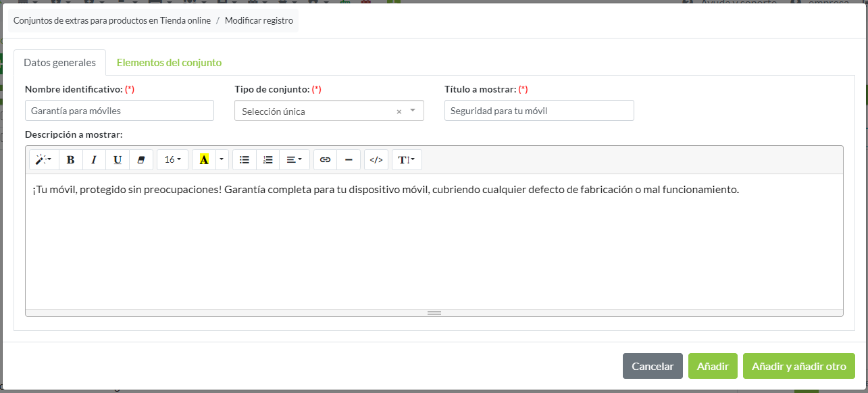Screen dimensions: 868x393
Task: Open the code view of the description
Action: tap(376, 159)
